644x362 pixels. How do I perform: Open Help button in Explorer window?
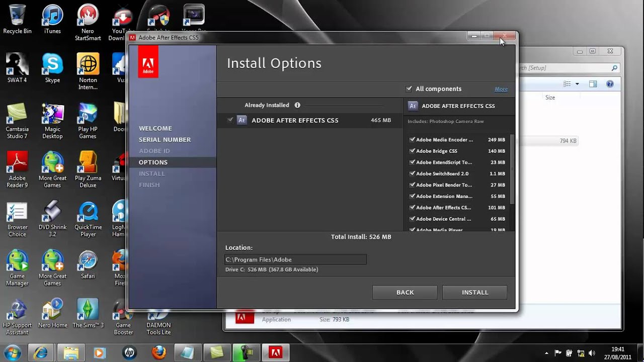610,84
